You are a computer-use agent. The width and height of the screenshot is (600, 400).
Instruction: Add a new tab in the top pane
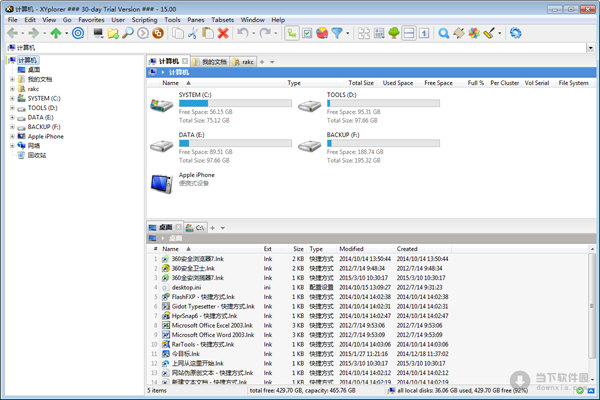click(x=262, y=62)
